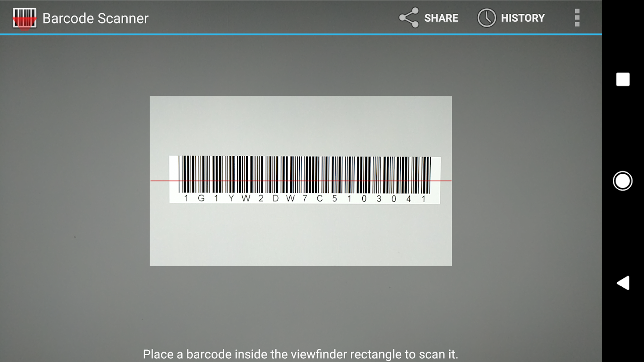Tap the HISTORY text label
This screenshot has height=362, width=644.
(x=523, y=18)
